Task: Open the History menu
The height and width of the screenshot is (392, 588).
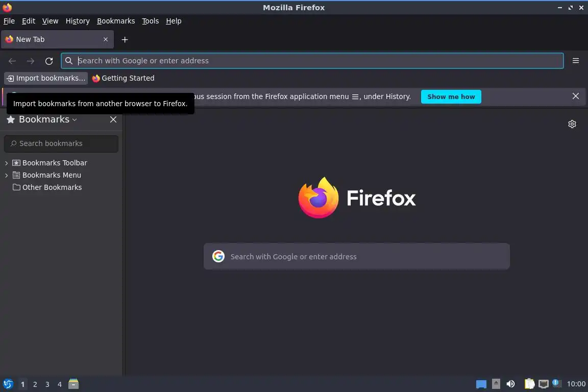Action: click(x=78, y=21)
